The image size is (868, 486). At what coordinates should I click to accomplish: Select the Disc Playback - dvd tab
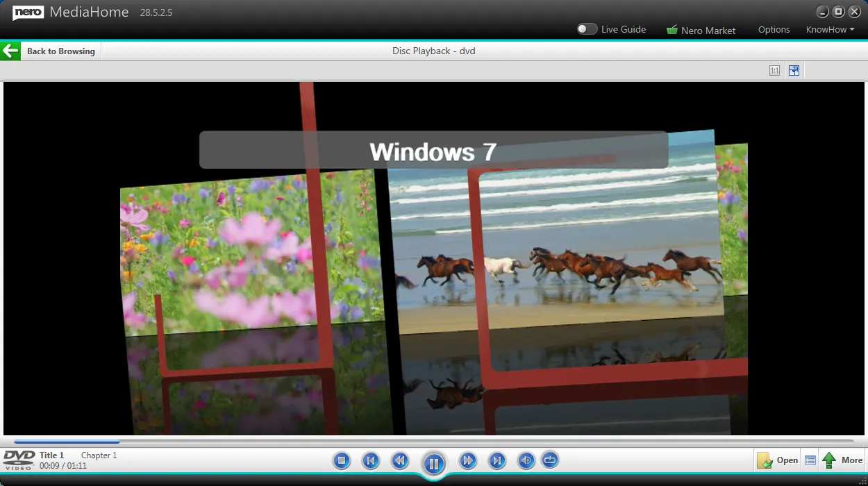pos(433,51)
